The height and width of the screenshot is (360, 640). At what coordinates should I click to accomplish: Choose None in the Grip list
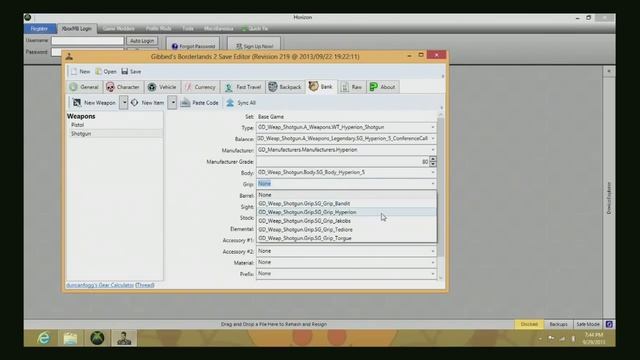346,195
